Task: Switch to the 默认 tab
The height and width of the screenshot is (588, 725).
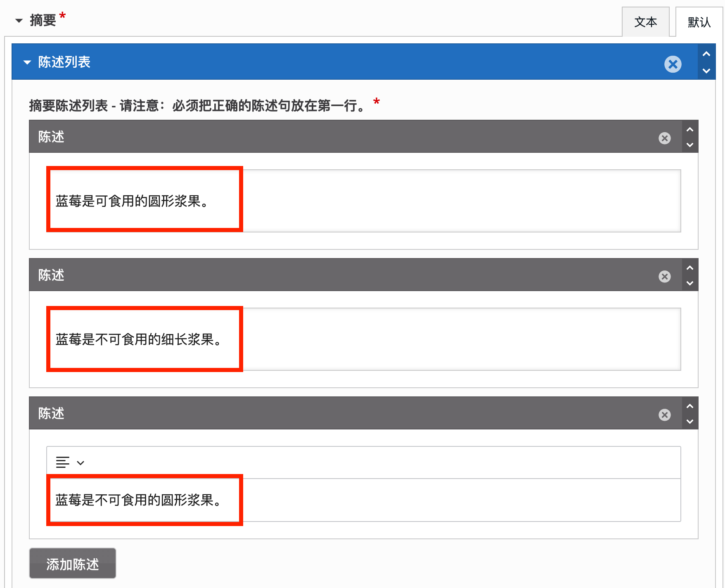Action: [699, 22]
